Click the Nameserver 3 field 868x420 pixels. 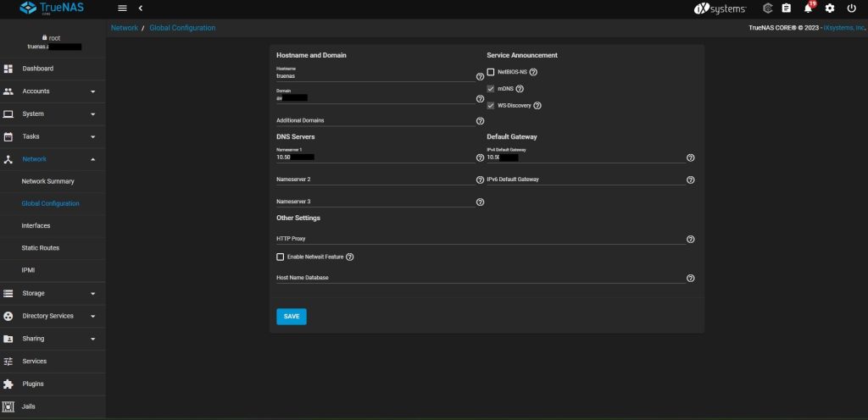pos(376,202)
